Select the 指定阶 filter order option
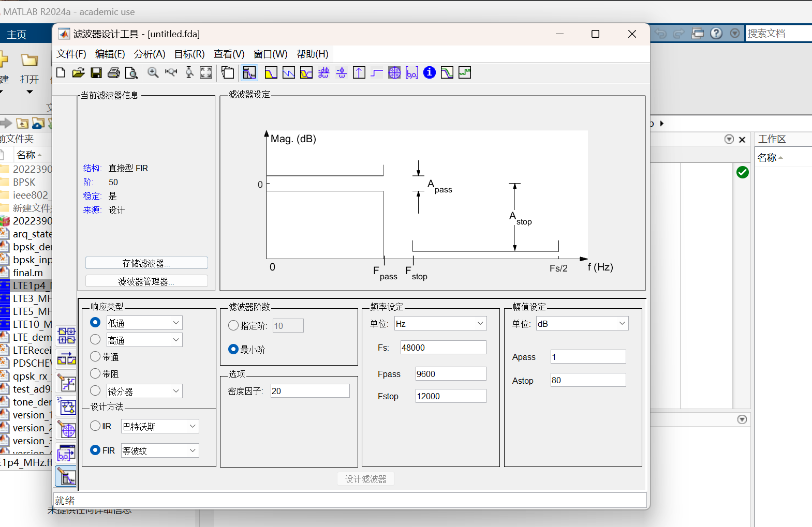812x527 pixels. 233,325
